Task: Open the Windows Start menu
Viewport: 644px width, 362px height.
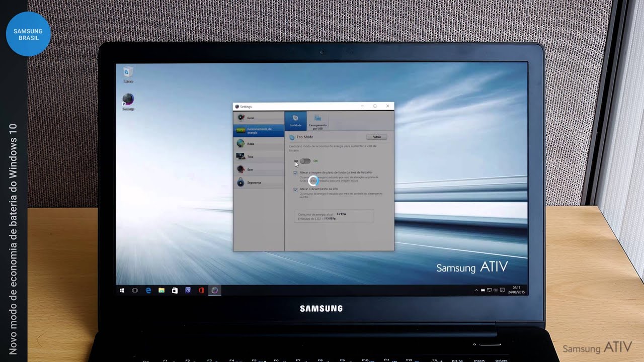Action: pos(122,290)
